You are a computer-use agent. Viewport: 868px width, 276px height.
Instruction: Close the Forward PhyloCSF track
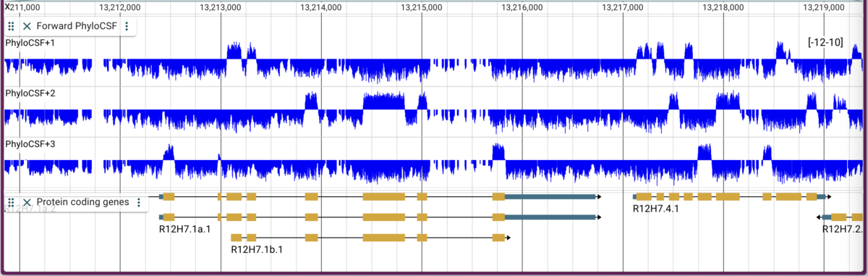click(27, 26)
